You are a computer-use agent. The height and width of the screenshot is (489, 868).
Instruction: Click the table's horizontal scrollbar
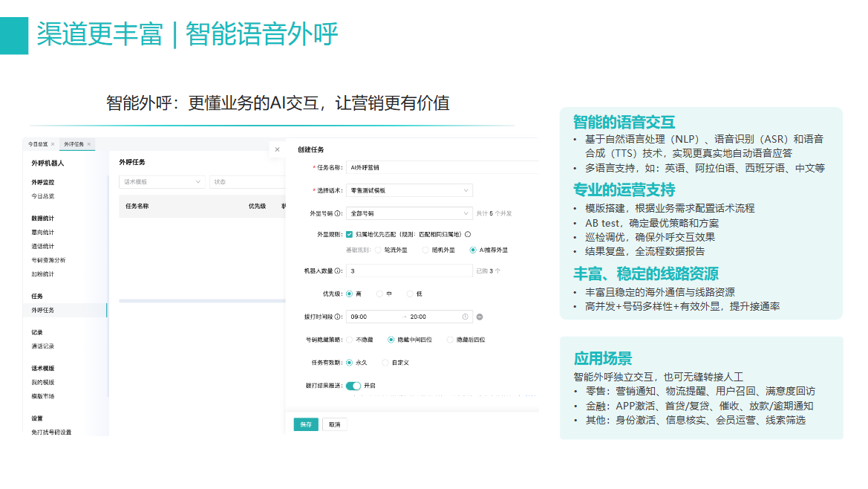[x=202, y=301]
